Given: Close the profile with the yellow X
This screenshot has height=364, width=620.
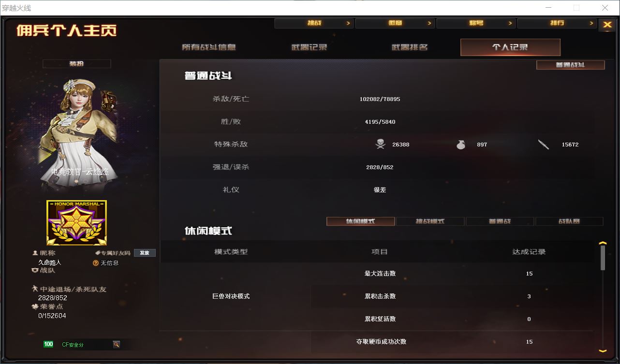Looking at the screenshot, I should (x=607, y=25).
